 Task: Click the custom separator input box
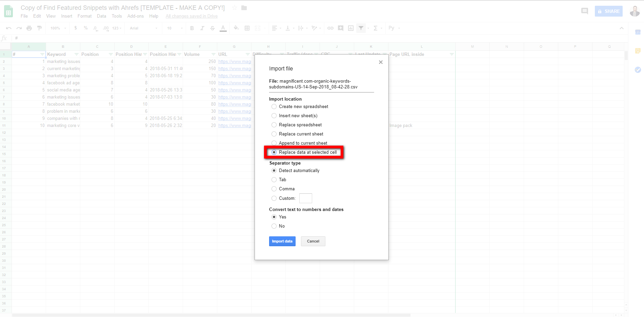coord(305,198)
